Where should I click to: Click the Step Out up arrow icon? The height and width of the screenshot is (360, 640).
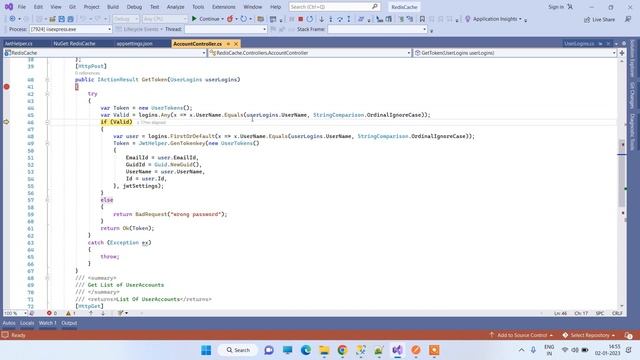pyautogui.click(x=349, y=19)
